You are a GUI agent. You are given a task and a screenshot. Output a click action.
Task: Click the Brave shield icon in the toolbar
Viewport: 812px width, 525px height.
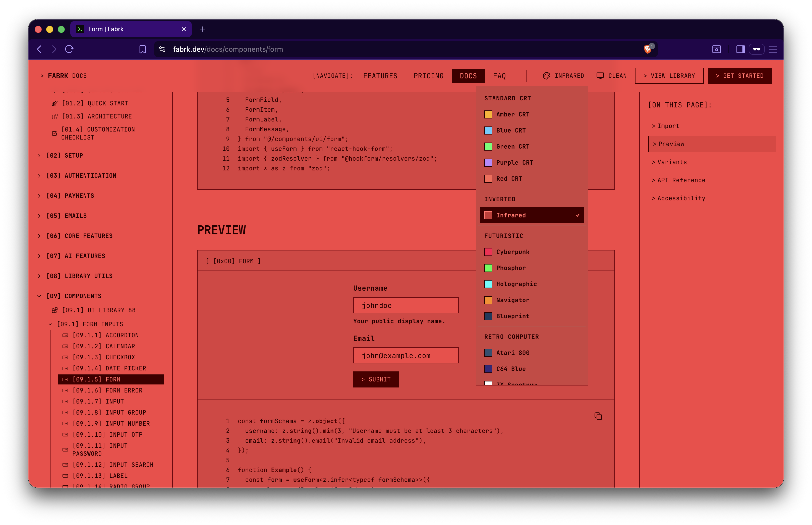pyautogui.click(x=647, y=49)
